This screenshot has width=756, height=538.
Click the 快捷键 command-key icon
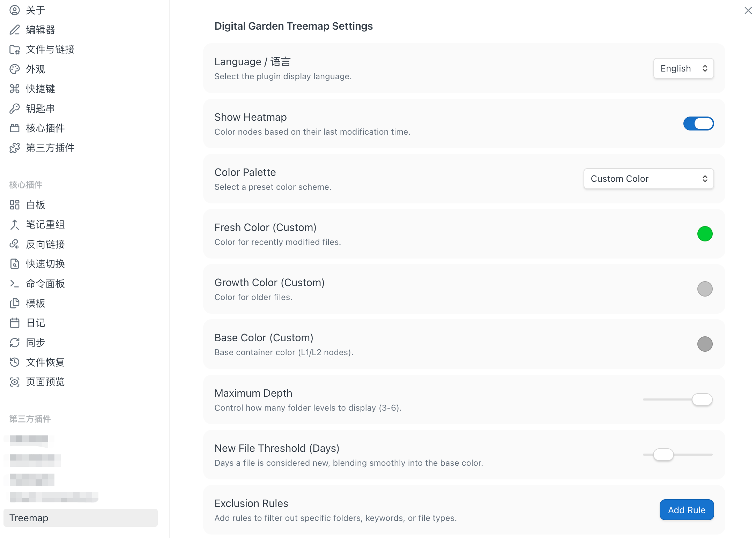click(x=15, y=89)
